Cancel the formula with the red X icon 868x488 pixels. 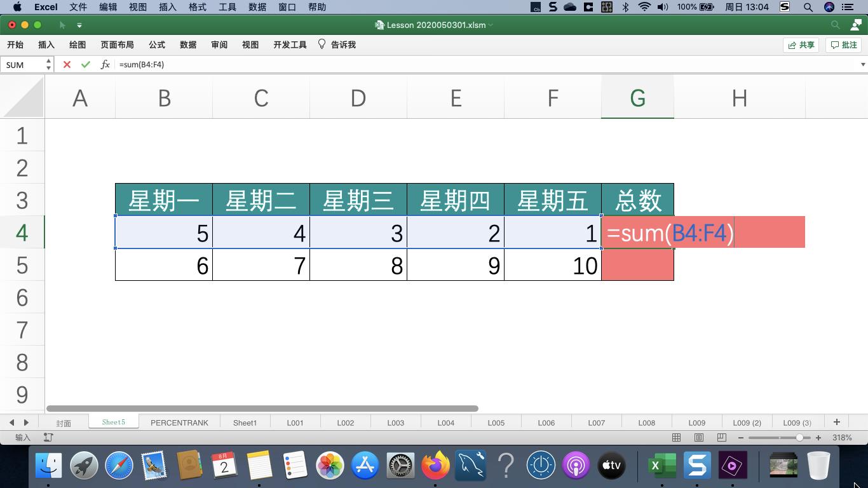(x=66, y=64)
